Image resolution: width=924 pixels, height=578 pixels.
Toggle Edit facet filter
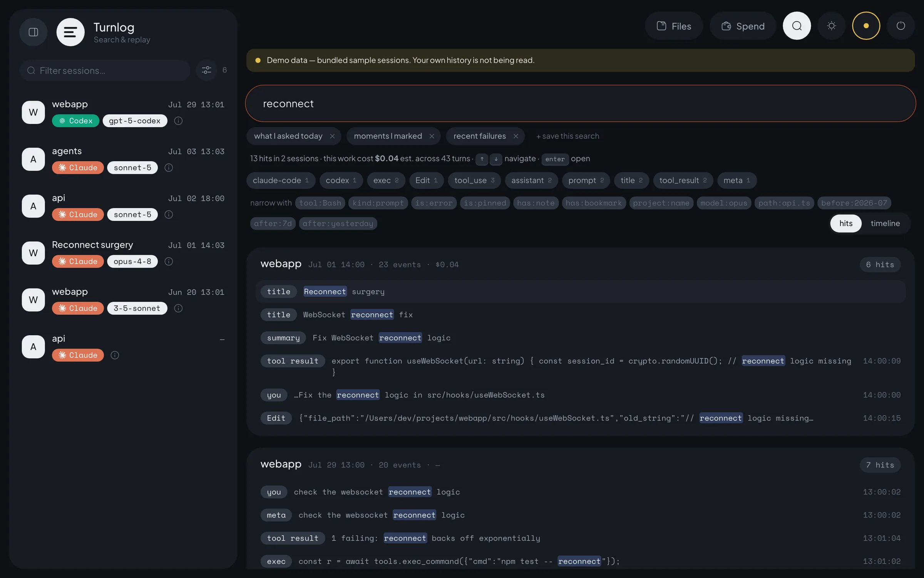[427, 180]
